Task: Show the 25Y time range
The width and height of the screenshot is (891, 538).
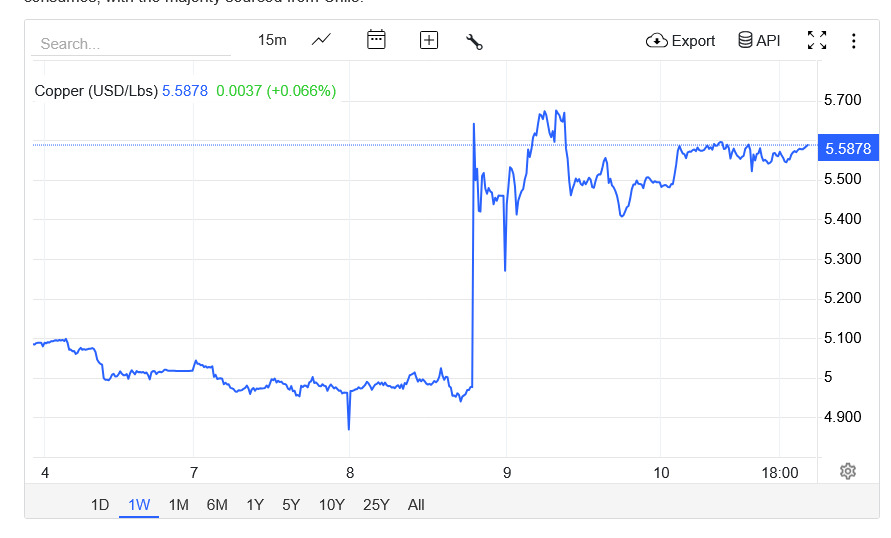Action: click(376, 505)
